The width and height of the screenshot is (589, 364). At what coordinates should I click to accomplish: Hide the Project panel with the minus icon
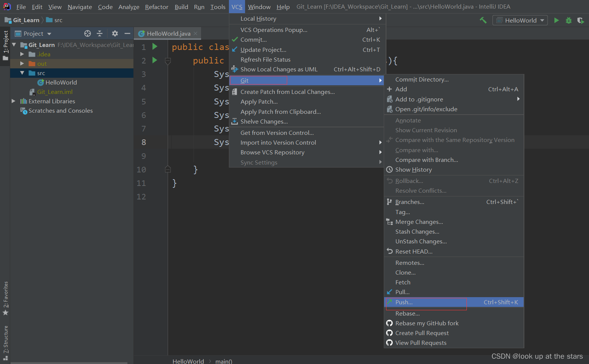tap(127, 33)
